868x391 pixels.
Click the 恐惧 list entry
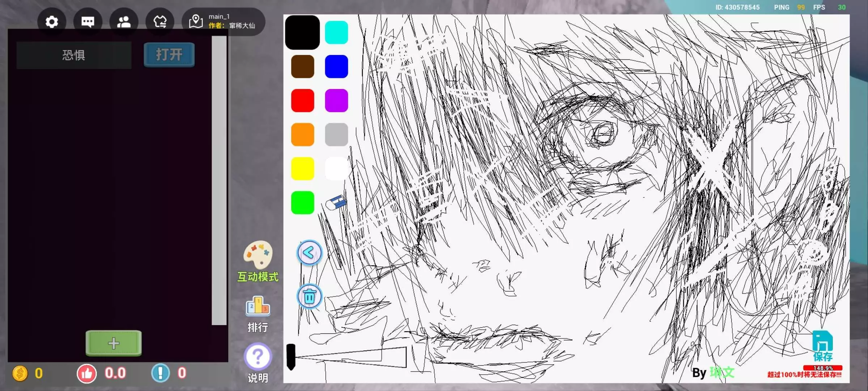point(74,55)
